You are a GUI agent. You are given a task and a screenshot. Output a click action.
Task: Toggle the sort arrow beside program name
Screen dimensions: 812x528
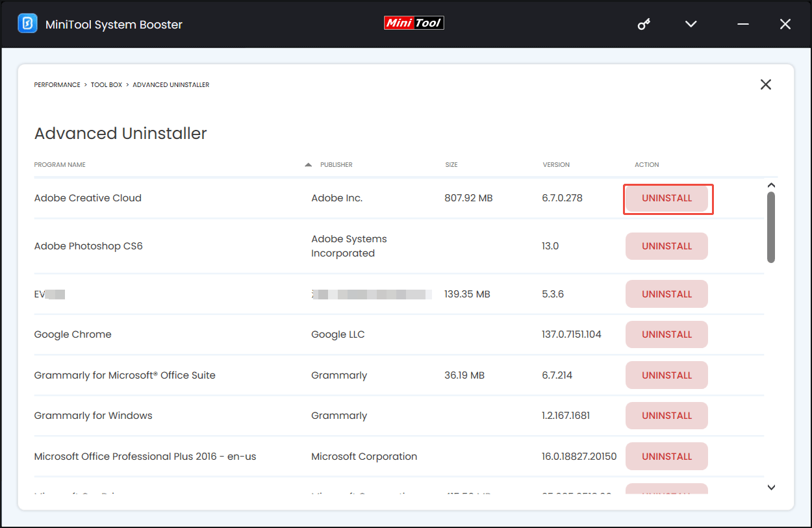tap(308, 165)
